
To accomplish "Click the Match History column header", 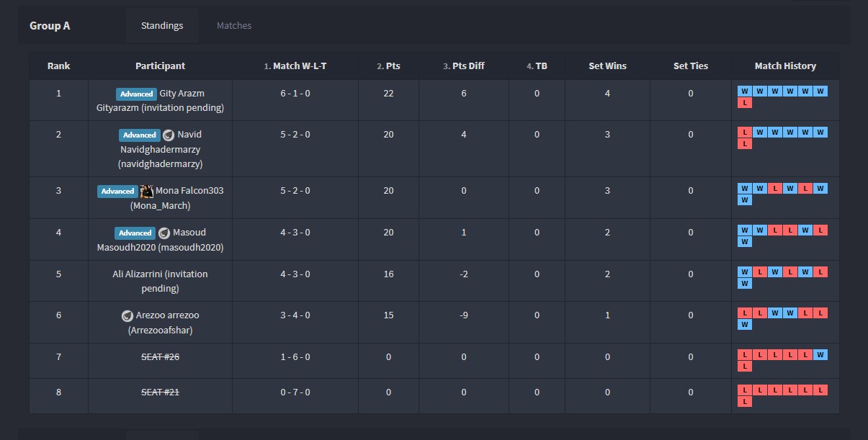I will pos(785,66).
